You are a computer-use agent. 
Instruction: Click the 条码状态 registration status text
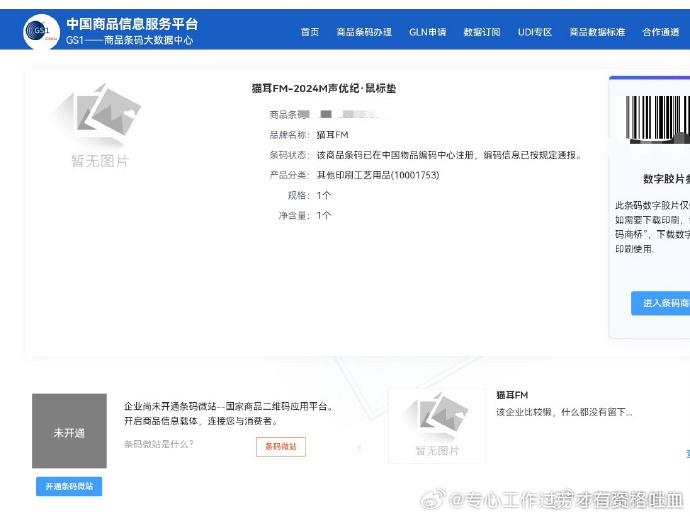coord(448,155)
